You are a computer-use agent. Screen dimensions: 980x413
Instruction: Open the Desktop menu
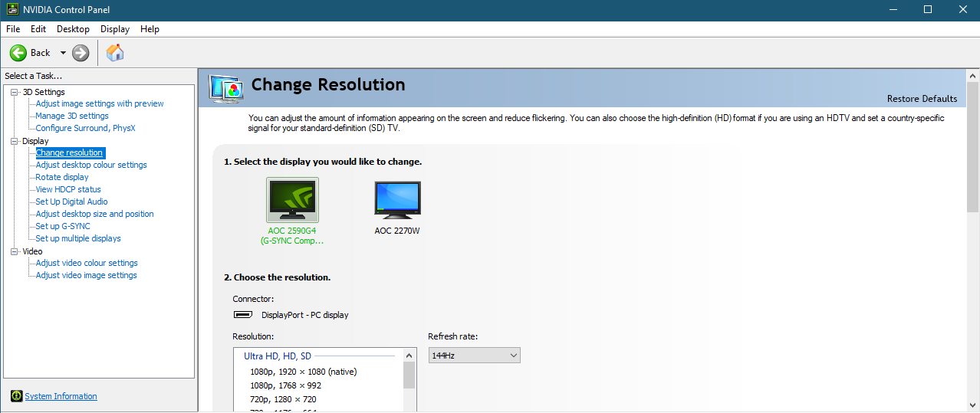(x=73, y=29)
